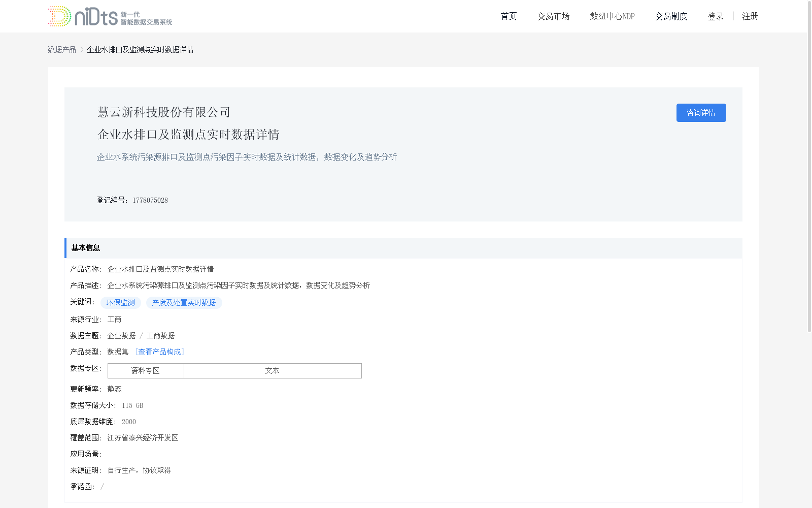This screenshot has height=508, width=812.
Task: Click the 环保监测 keyword tag
Action: coord(121,303)
